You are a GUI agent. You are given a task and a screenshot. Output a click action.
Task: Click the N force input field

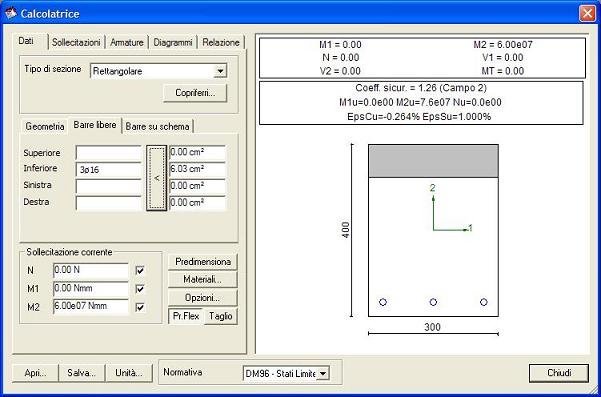(x=91, y=271)
